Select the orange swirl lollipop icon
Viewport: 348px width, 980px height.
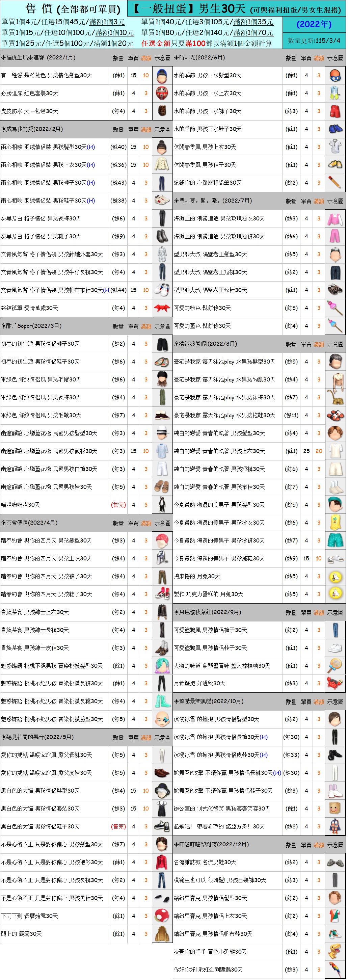click(335, 665)
